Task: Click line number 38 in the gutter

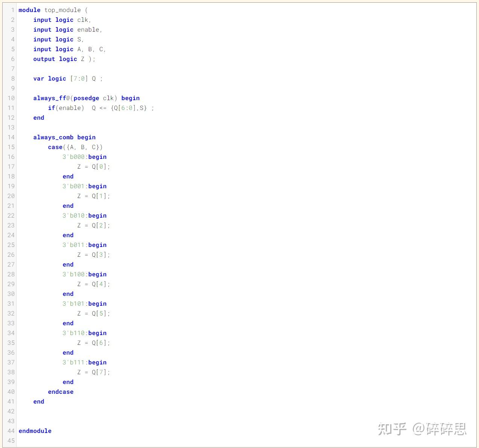Action: (x=11, y=372)
